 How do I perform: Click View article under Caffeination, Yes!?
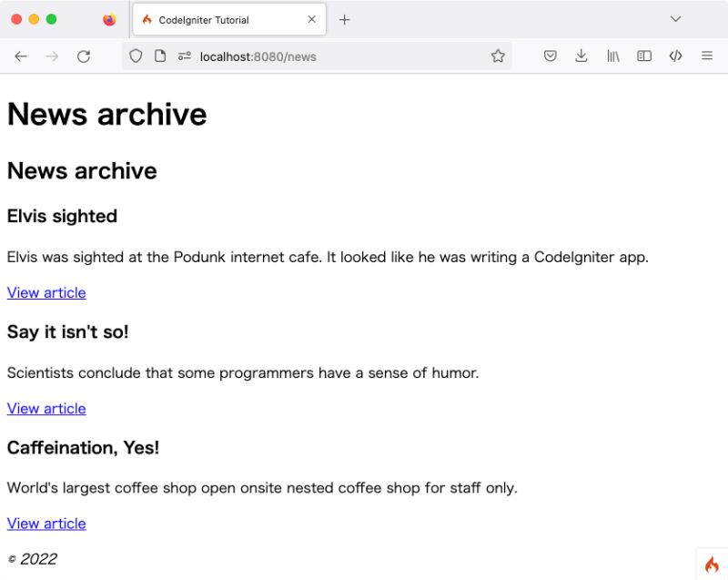(x=45, y=524)
